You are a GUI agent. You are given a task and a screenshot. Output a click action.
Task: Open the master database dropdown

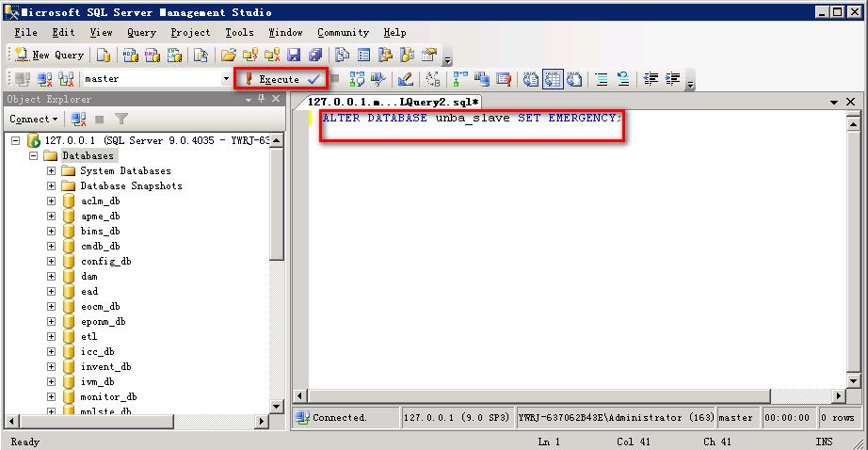click(x=226, y=79)
